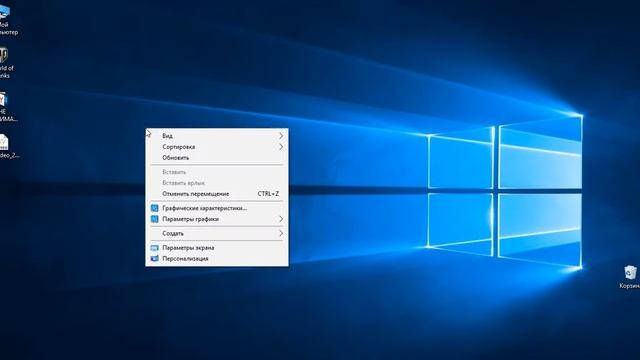
Task: Open the Создать submenu entry
Action: 217,233
